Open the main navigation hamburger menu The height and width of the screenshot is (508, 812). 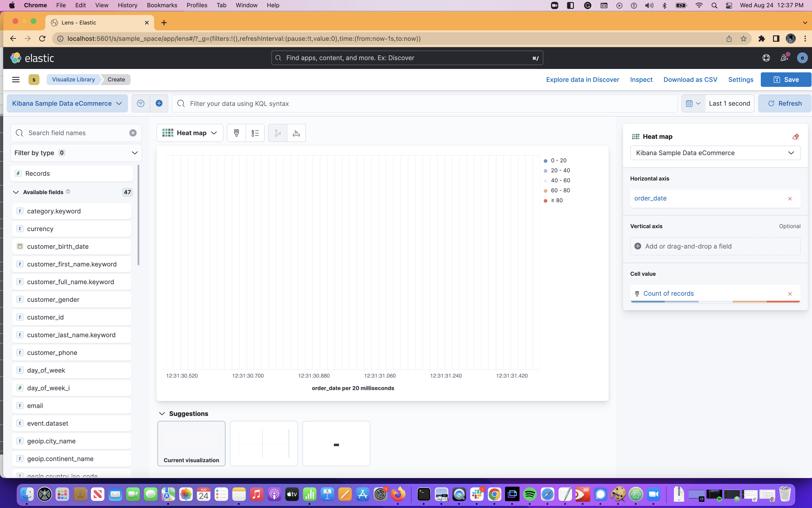click(16, 80)
